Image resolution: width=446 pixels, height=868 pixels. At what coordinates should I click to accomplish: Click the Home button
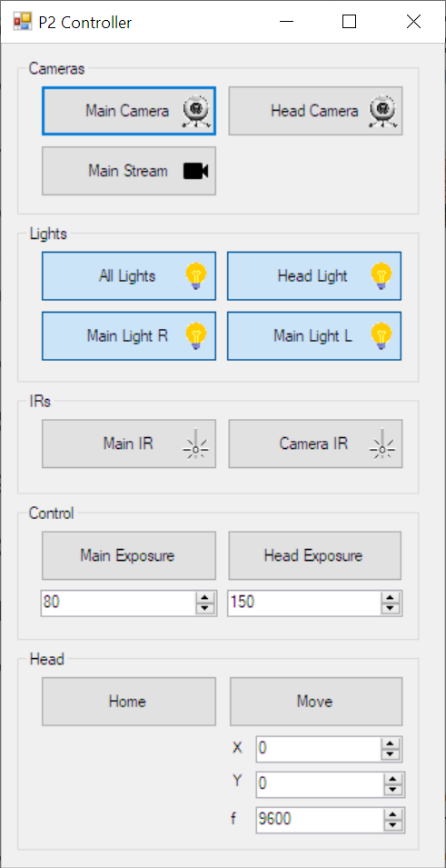[129, 702]
